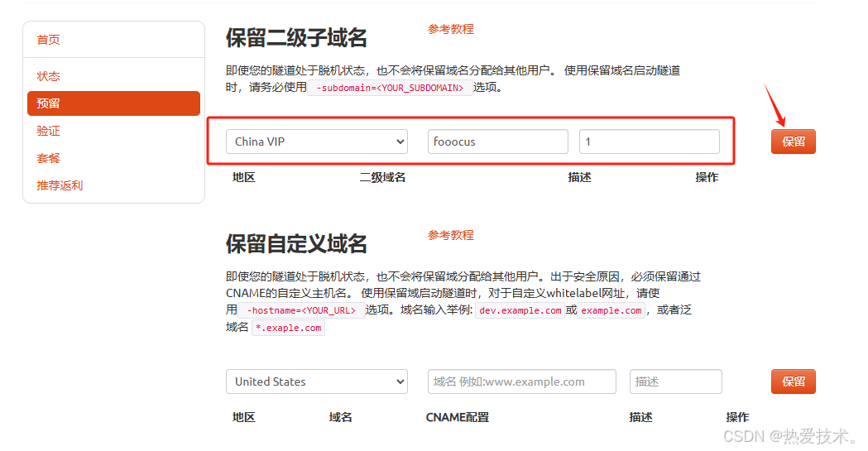Open the 推荐返利 sidebar page
The width and height of the screenshot is (868, 451).
pos(60,185)
